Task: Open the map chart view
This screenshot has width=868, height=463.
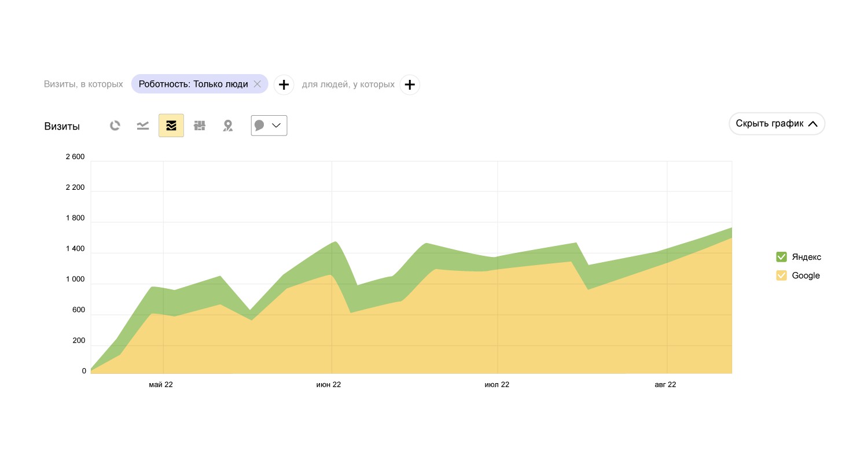Action: pos(228,126)
